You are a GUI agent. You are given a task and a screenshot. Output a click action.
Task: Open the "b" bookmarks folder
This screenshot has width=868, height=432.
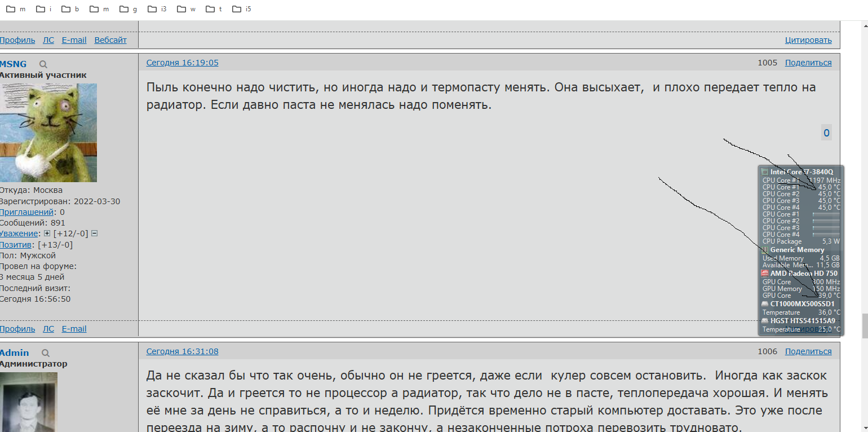70,9
